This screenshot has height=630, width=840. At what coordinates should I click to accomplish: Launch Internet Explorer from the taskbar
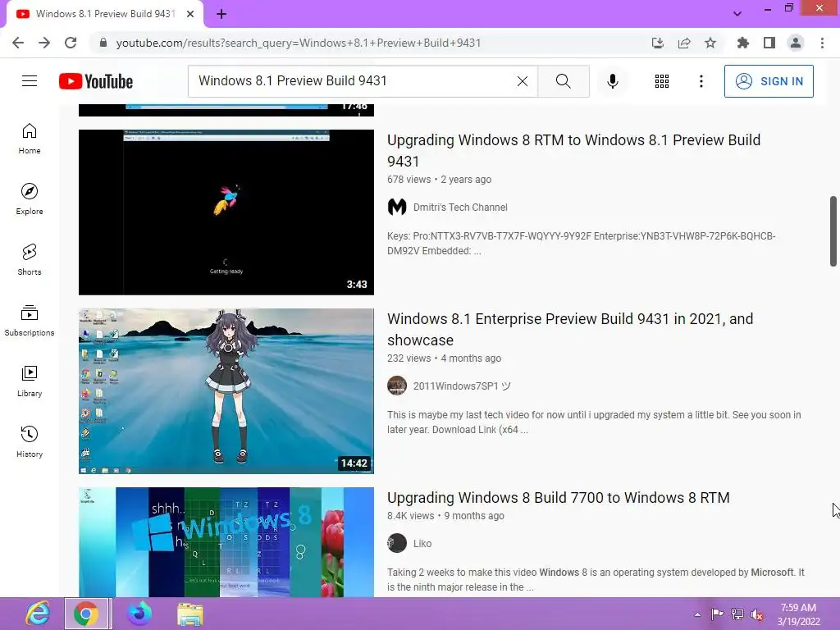coord(37,614)
